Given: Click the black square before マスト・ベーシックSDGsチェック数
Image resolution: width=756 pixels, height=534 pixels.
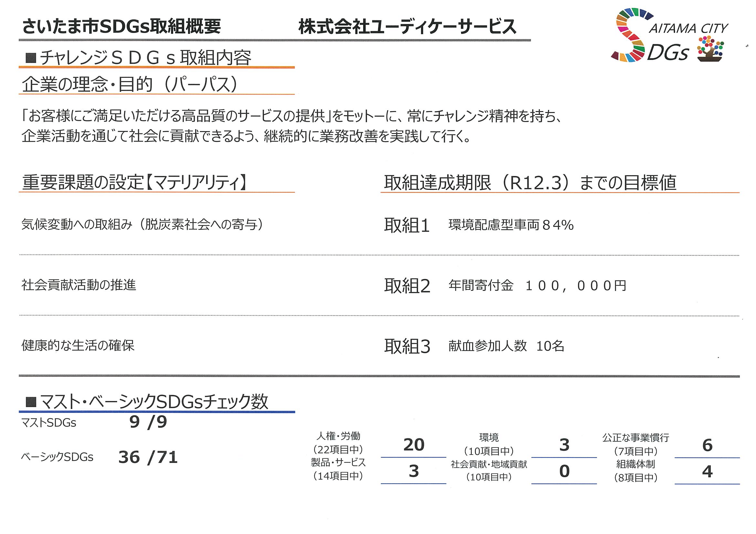Looking at the screenshot, I should pos(31,402).
